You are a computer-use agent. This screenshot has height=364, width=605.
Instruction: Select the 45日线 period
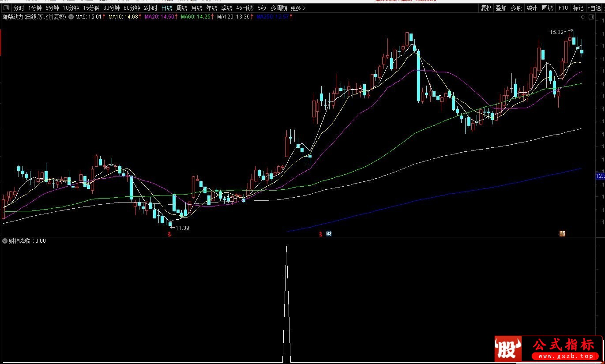pos(244,8)
